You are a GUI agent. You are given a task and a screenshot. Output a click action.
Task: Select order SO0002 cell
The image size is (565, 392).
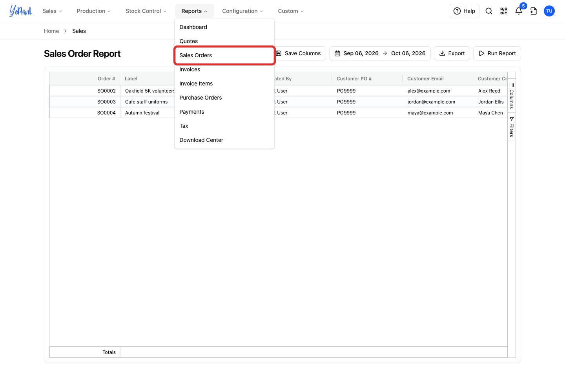click(x=85, y=91)
